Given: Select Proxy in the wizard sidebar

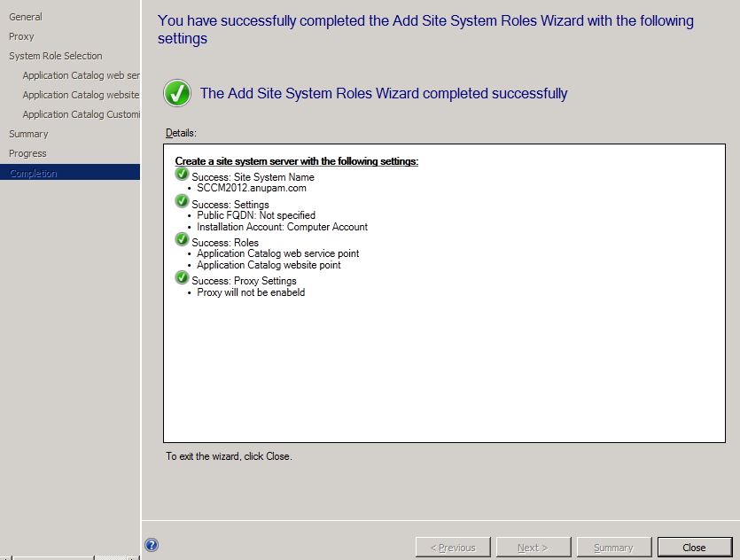Looking at the screenshot, I should [20, 36].
